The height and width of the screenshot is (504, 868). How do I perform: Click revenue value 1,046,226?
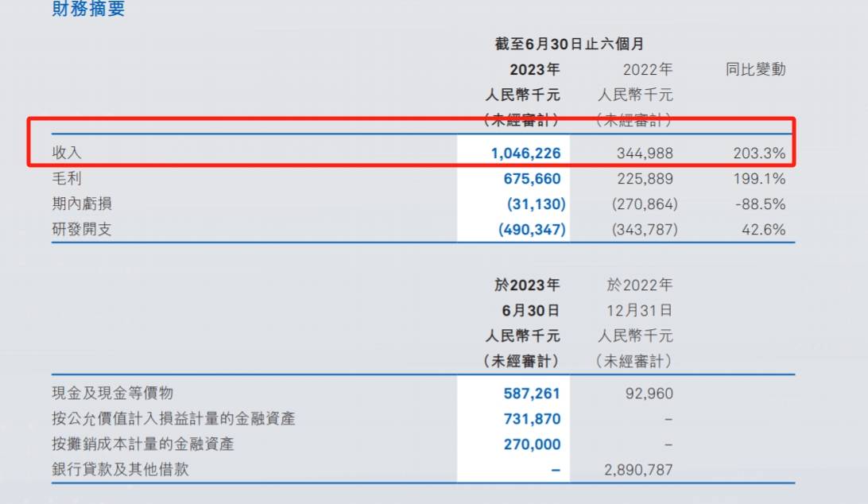click(526, 153)
